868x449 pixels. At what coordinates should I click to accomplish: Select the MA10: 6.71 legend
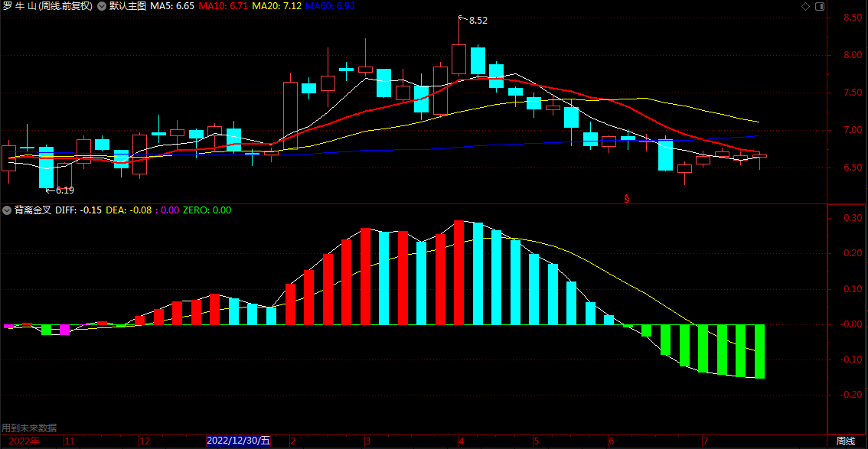tap(223, 7)
